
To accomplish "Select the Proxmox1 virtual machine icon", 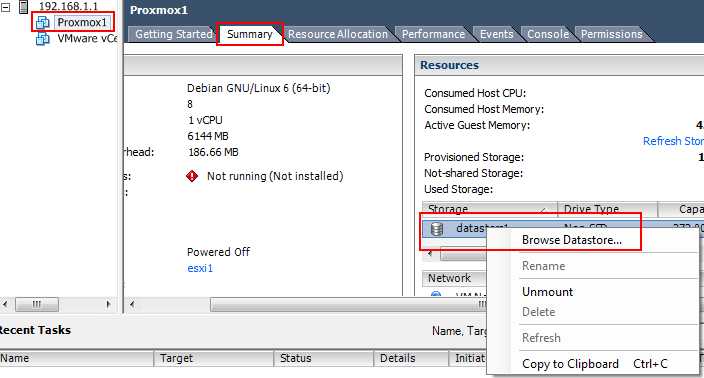I will coord(43,22).
